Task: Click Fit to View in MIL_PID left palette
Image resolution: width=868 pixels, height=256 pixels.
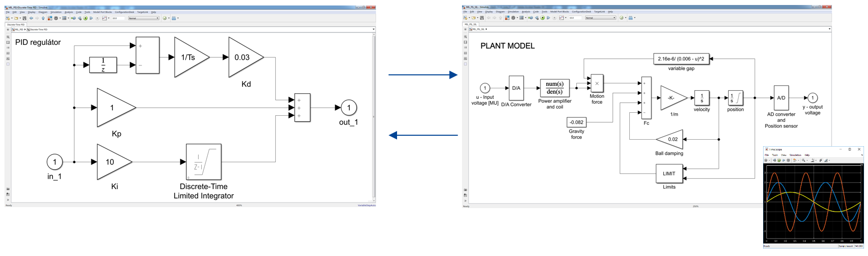Action: point(8,42)
